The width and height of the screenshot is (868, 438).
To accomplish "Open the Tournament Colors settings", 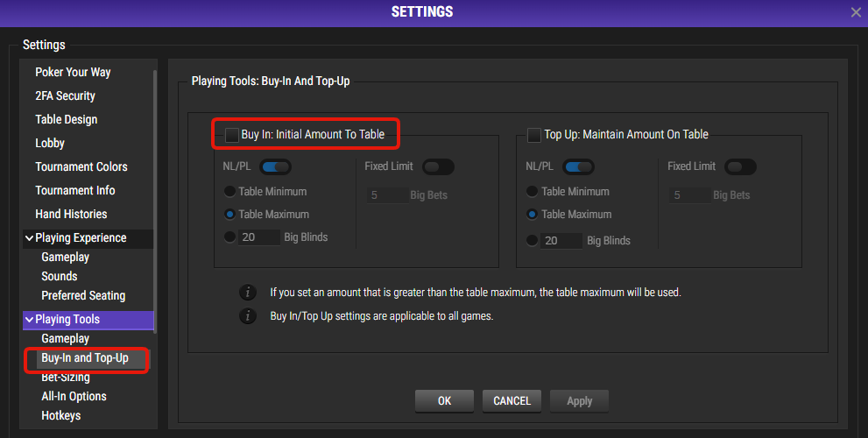I will click(x=81, y=166).
